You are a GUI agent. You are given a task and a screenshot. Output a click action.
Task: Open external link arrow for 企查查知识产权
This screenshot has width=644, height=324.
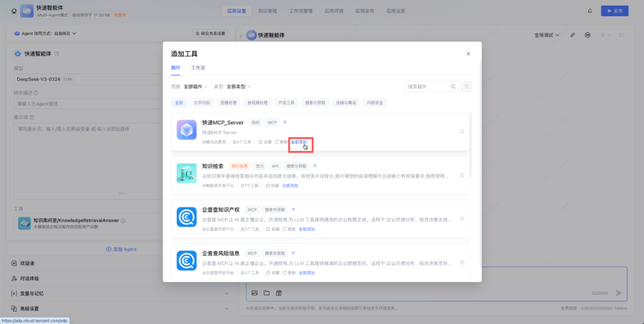point(293,209)
